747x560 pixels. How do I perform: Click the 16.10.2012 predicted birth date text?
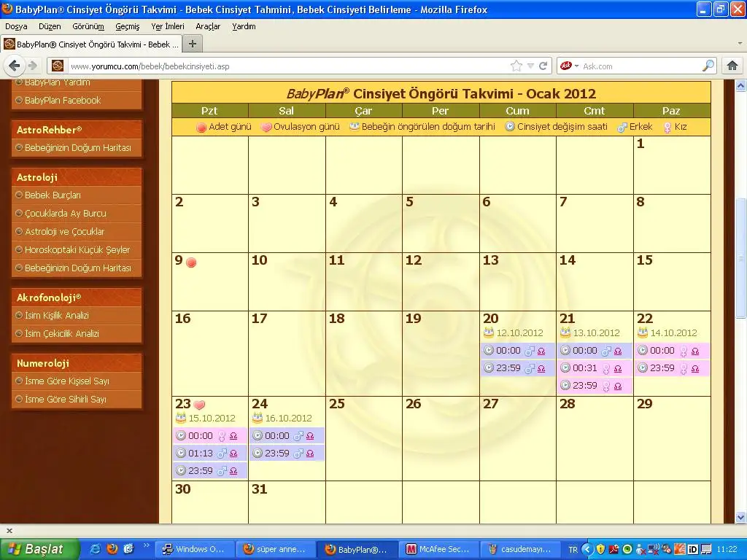pos(289,418)
